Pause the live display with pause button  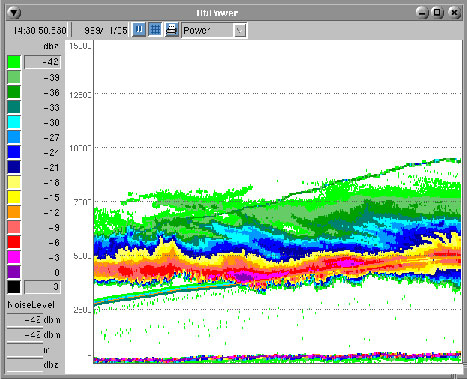(x=139, y=30)
